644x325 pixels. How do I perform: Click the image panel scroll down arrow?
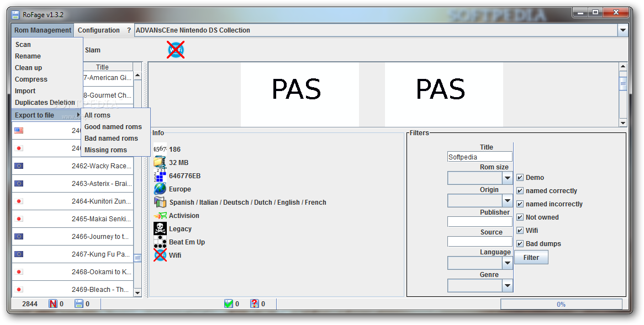pyautogui.click(x=623, y=122)
